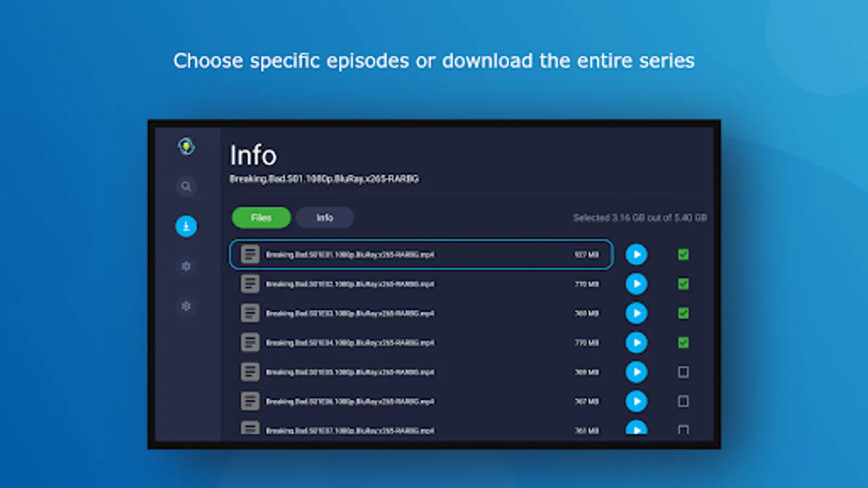Click the large 'Info' page heading
Image resolution: width=868 pixels, height=488 pixels.
tap(253, 155)
